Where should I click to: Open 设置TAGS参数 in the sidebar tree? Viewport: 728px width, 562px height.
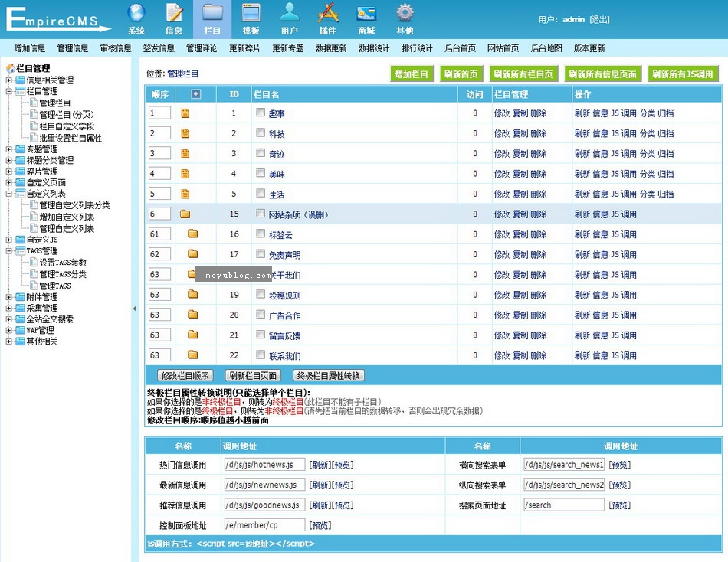[63, 263]
